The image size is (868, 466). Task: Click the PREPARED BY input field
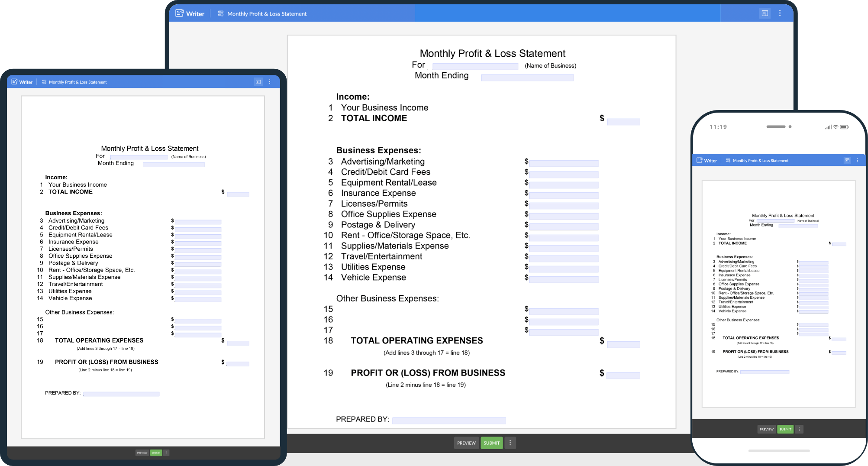click(449, 419)
